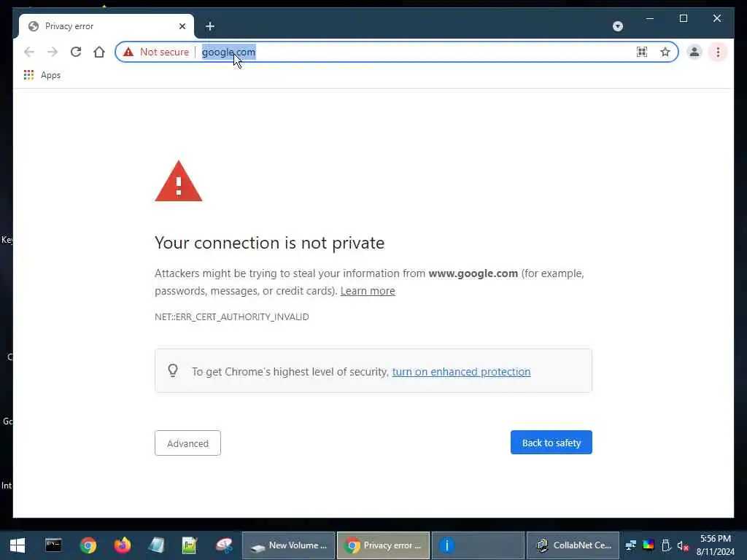The image size is (747, 560).
Task: Open pinned Chrome in taskbar
Action: click(x=88, y=545)
